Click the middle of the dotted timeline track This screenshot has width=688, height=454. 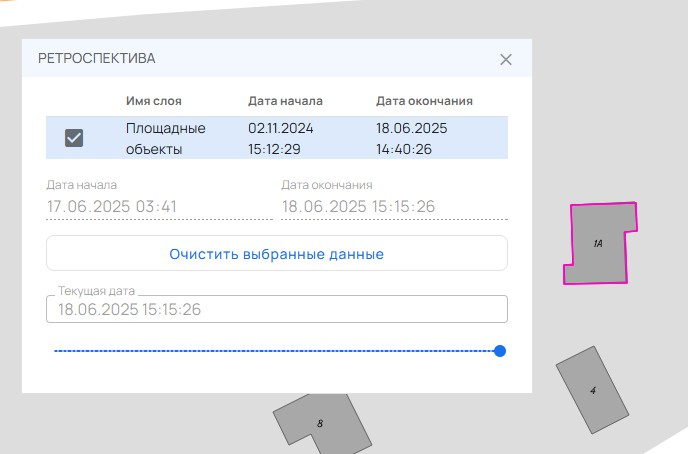(277, 351)
